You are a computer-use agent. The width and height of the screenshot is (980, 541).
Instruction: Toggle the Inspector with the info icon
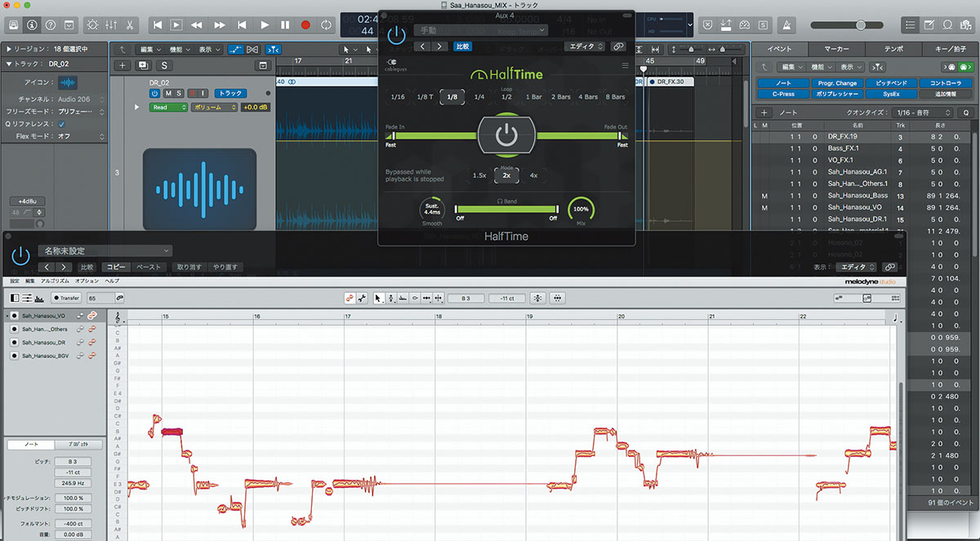tap(31, 25)
